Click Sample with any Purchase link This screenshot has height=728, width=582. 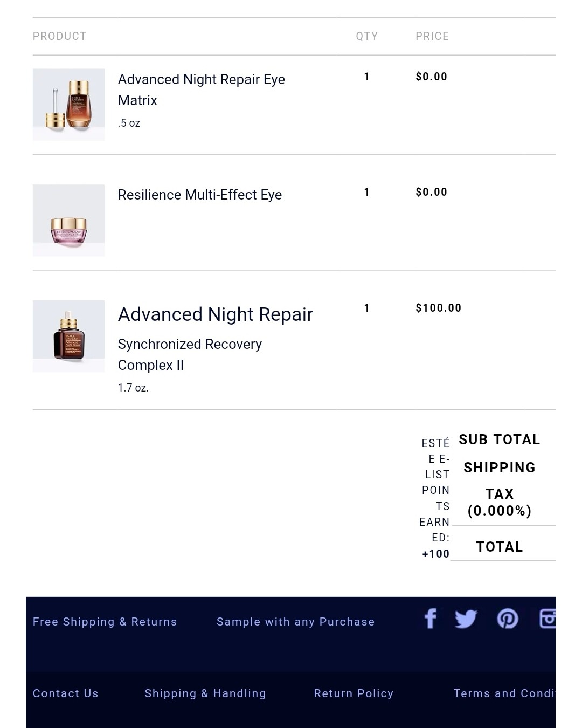(x=295, y=622)
